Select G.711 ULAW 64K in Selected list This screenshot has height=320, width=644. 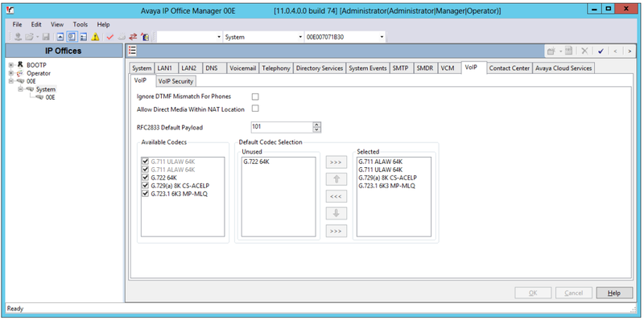(380, 170)
